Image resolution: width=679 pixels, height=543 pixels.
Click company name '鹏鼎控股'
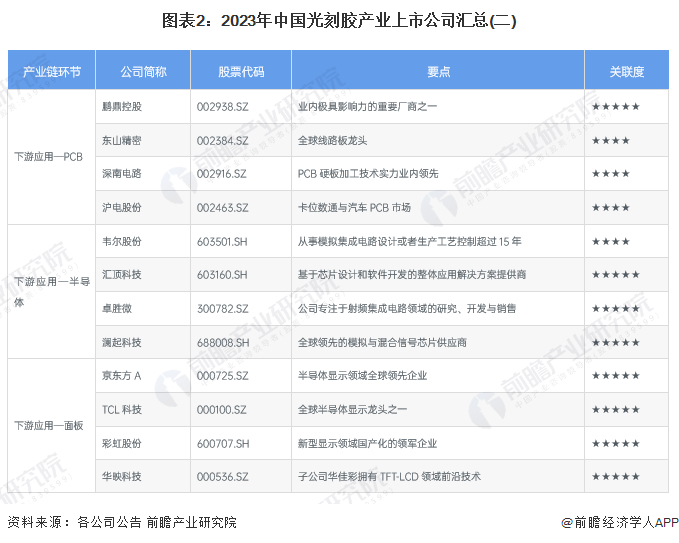coord(122,107)
